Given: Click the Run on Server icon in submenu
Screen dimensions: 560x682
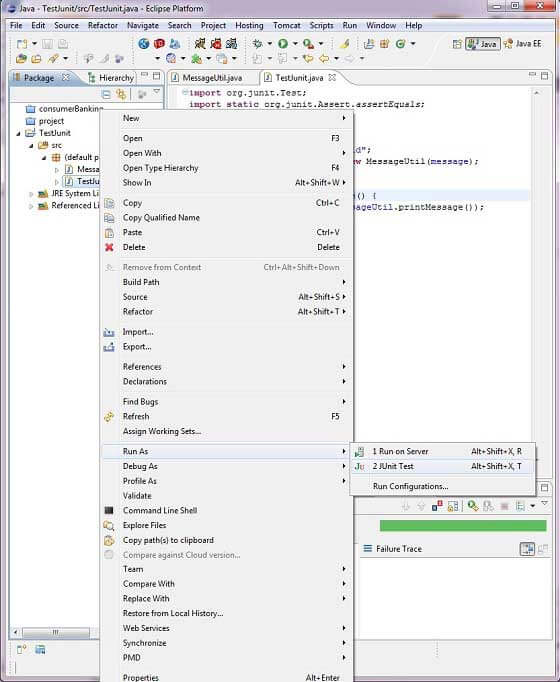Looking at the screenshot, I should [x=360, y=451].
